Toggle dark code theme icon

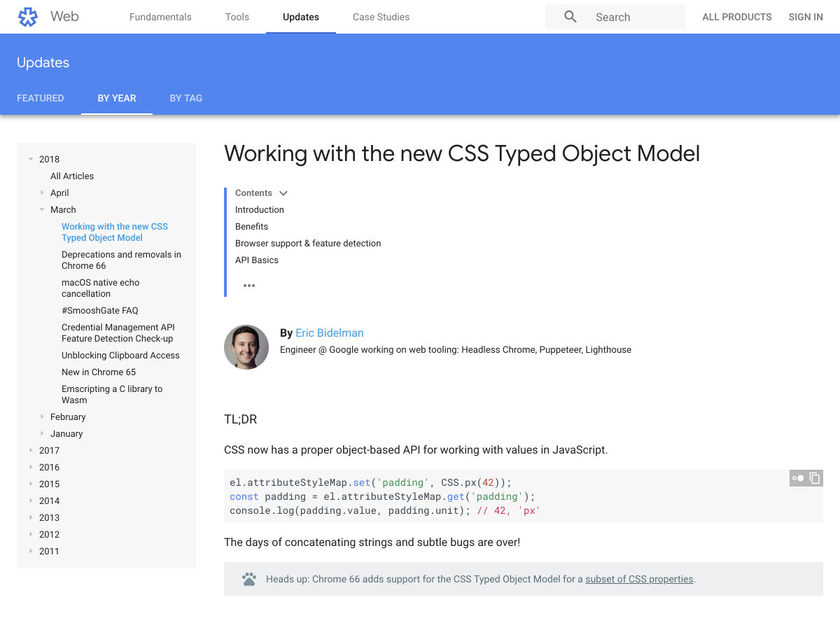click(798, 478)
